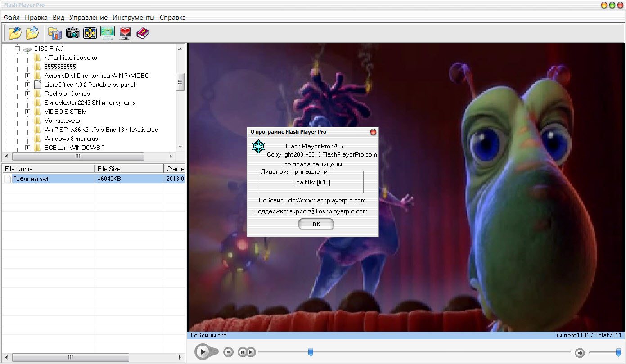
Task: Mute audio with the speaker button
Action: tap(580, 352)
